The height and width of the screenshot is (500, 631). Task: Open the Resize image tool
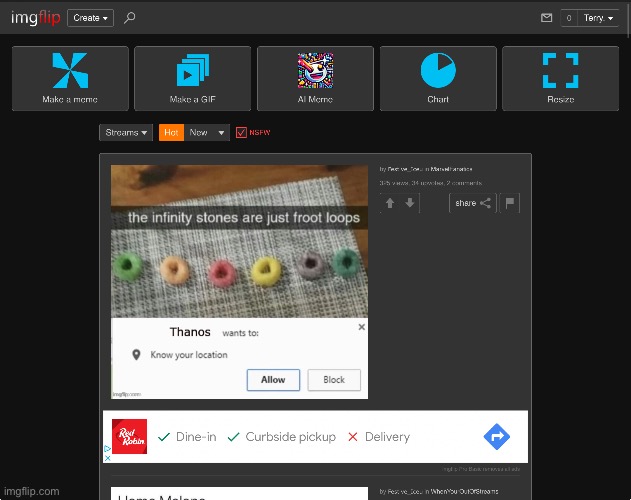click(x=560, y=78)
